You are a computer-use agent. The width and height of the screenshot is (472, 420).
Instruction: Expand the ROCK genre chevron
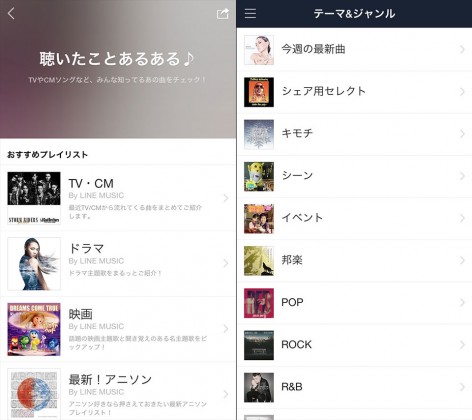coord(462,345)
